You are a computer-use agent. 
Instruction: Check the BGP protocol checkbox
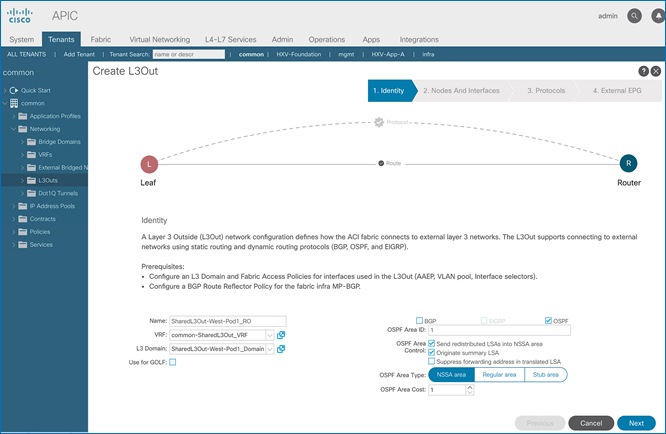(x=419, y=321)
